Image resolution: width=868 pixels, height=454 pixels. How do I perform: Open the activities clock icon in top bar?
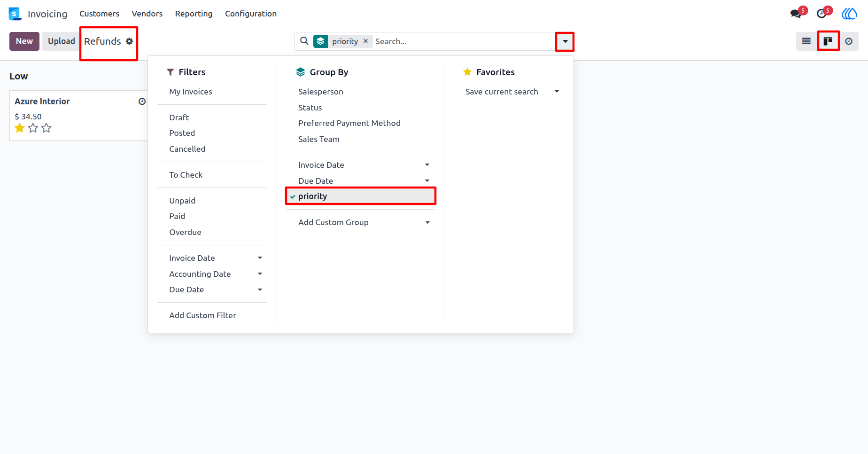(x=822, y=13)
